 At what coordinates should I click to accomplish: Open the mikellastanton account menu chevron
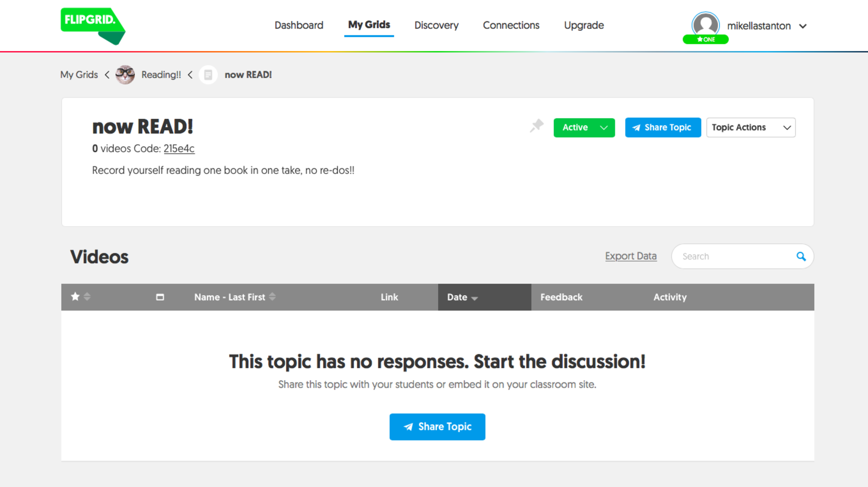click(803, 26)
